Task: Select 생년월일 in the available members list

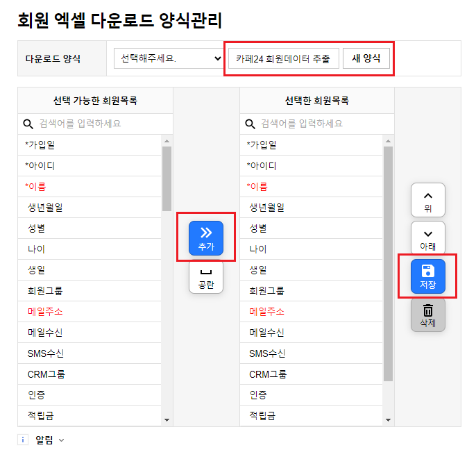Action: click(x=90, y=208)
